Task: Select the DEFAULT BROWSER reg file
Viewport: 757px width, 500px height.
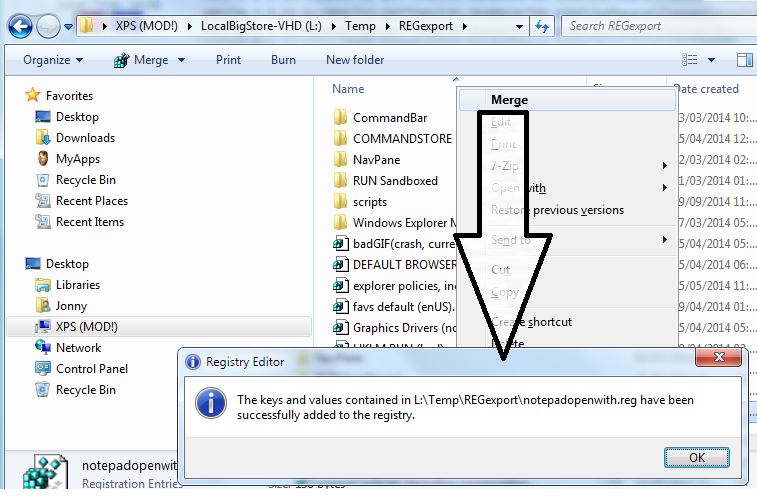Action: coord(395,265)
